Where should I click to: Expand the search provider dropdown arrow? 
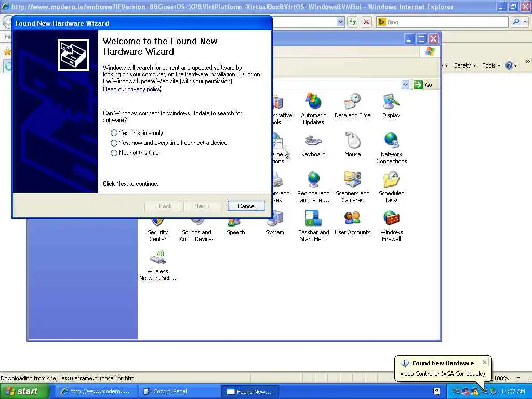525,22
